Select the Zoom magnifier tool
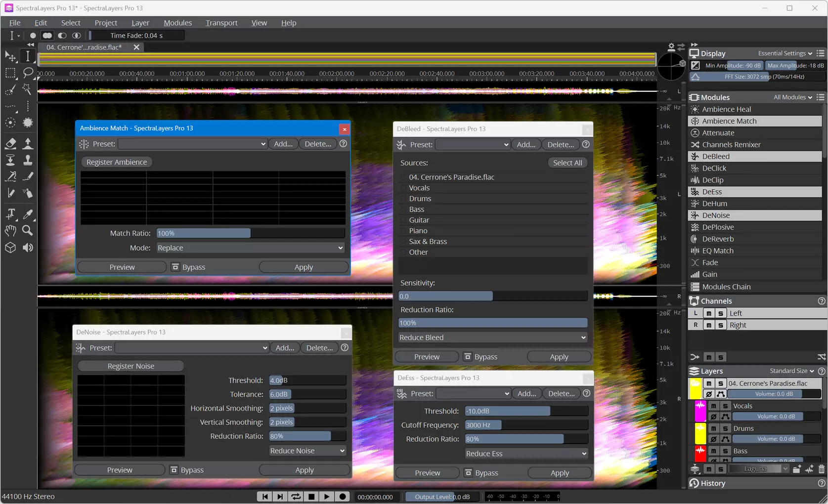Screen dimensions: 828x504 (28, 230)
